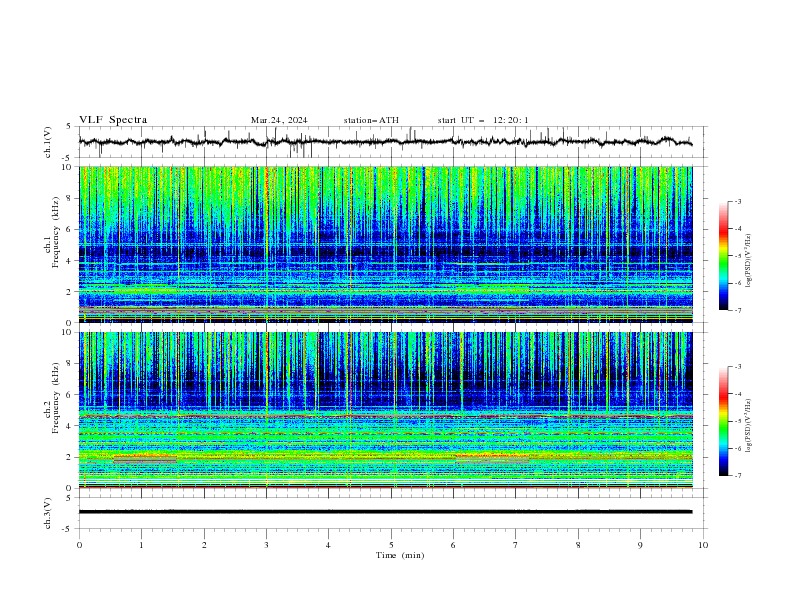Click the "10" tick on the time axis
This screenshot has height=612, width=792.
point(703,545)
